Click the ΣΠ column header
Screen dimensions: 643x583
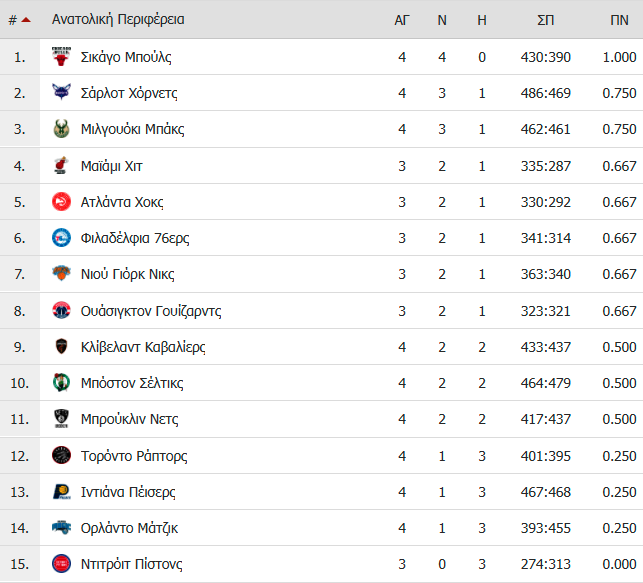click(545, 20)
